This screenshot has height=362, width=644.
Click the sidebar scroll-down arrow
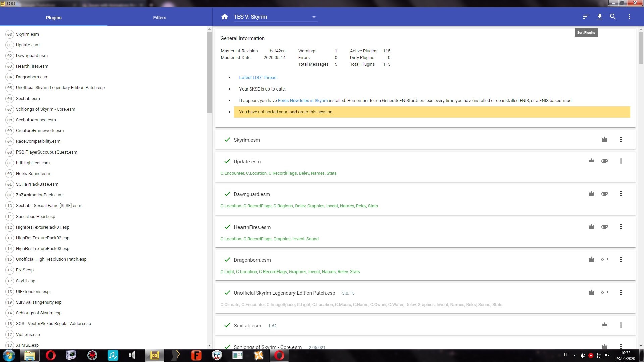[209, 346]
